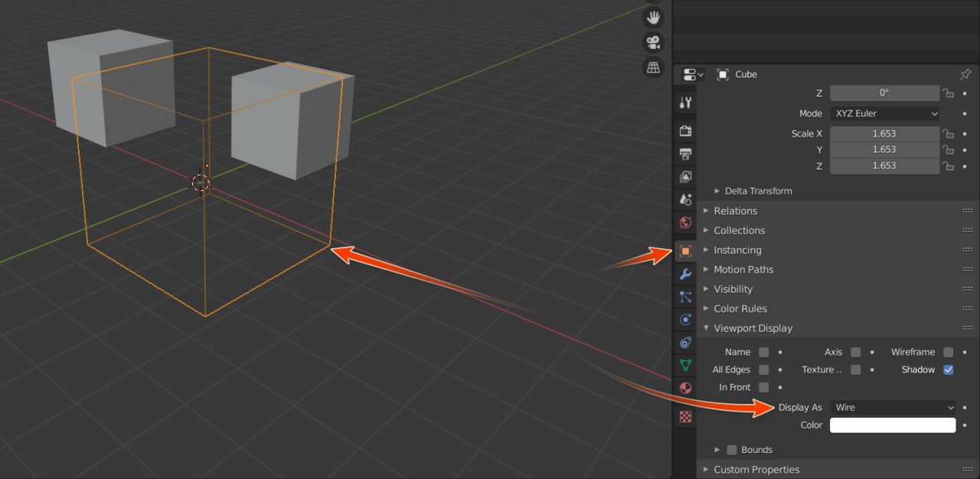This screenshot has height=479, width=980.
Task: Click the Scale Y value field
Action: click(884, 149)
